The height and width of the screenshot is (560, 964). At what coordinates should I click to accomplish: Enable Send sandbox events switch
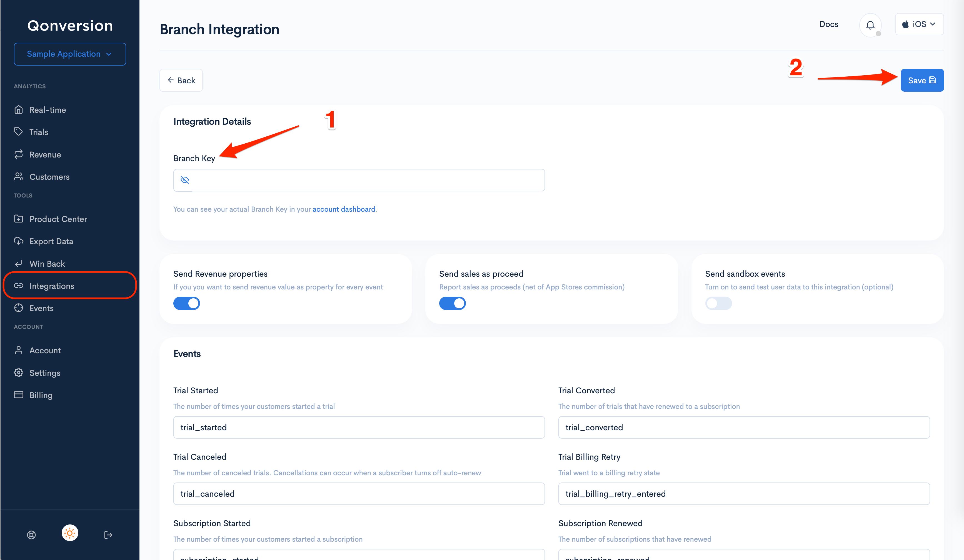tap(718, 303)
